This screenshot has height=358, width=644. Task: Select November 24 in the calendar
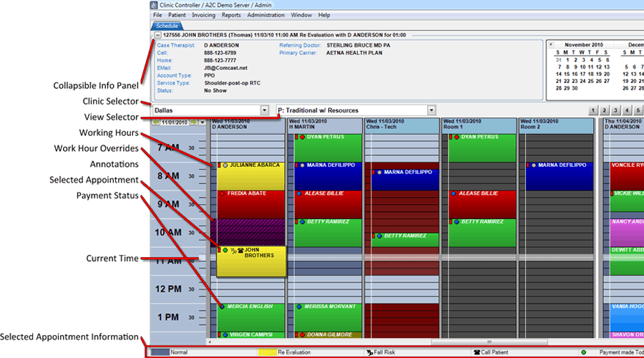click(x=582, y=81)
